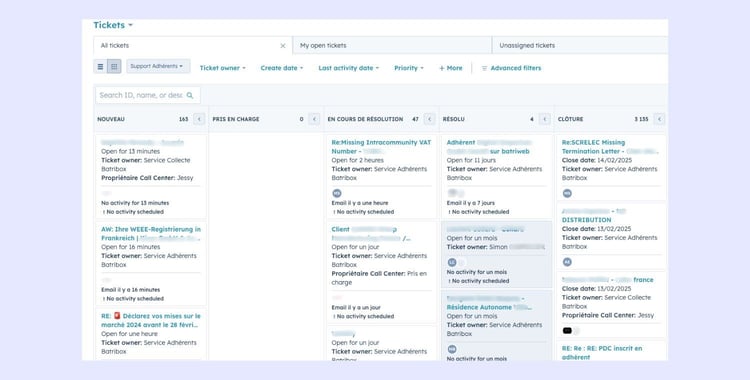Open Last activity date filter

[x=349, y=68]
